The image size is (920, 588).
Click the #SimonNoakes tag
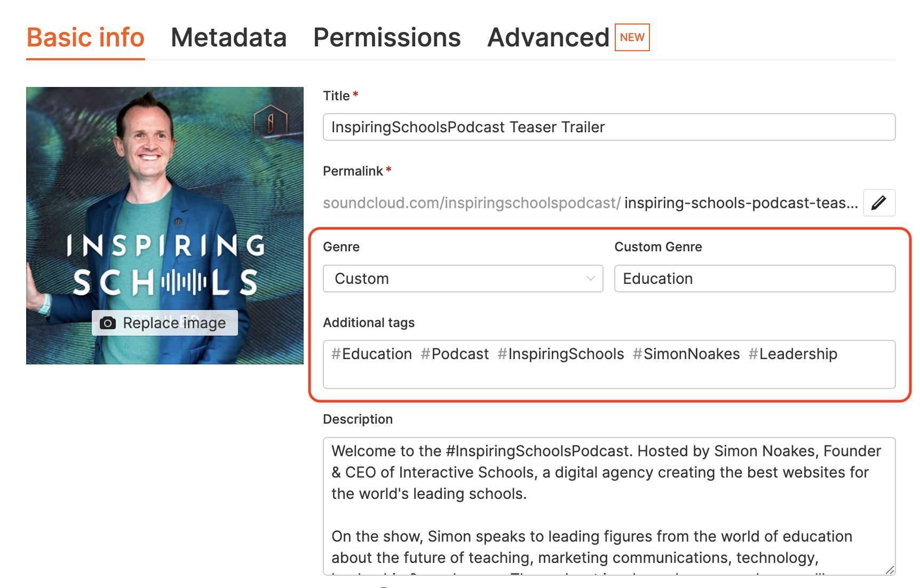pos(686,354)
